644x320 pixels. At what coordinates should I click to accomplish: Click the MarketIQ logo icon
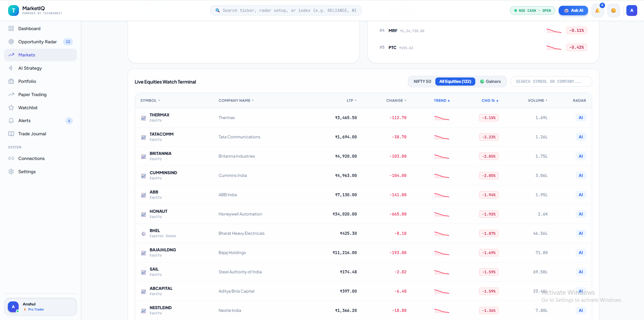point(14,10)
